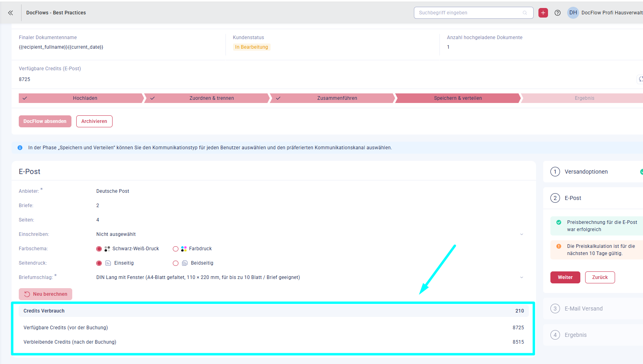This screenshot has width=643, height=364.
Task: Click the blue info icon in banner
Action: pos(20,148)
